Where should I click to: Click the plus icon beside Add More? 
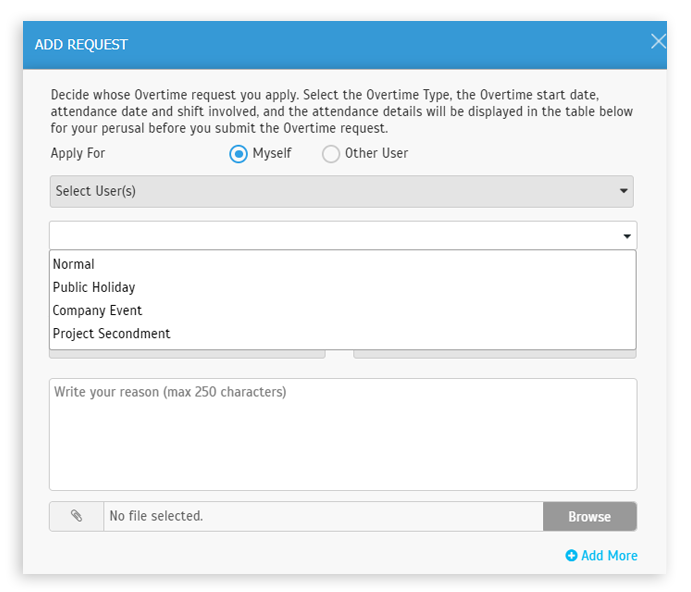571,555
